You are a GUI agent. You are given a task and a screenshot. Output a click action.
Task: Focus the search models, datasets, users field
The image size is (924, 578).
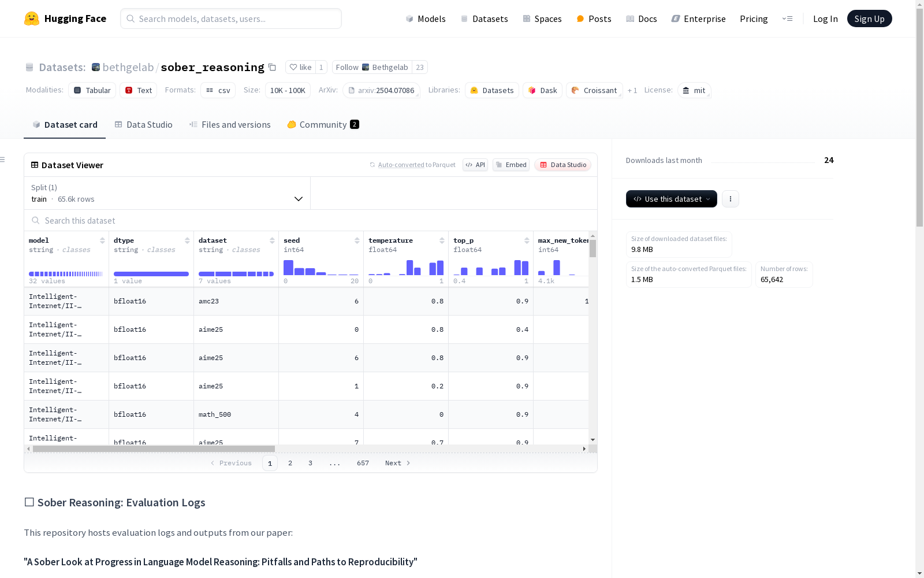click(x=231, y=18)
